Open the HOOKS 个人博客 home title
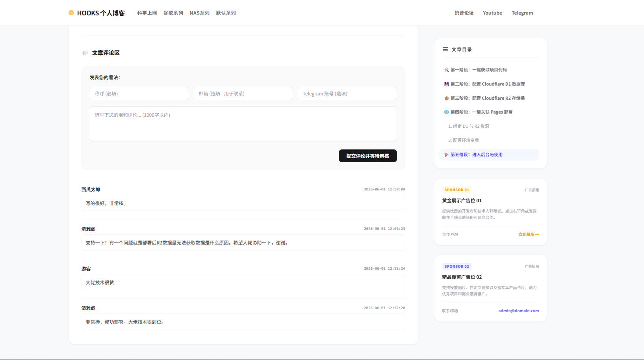This screenshot has height=360, width=644. coord(101,13)
